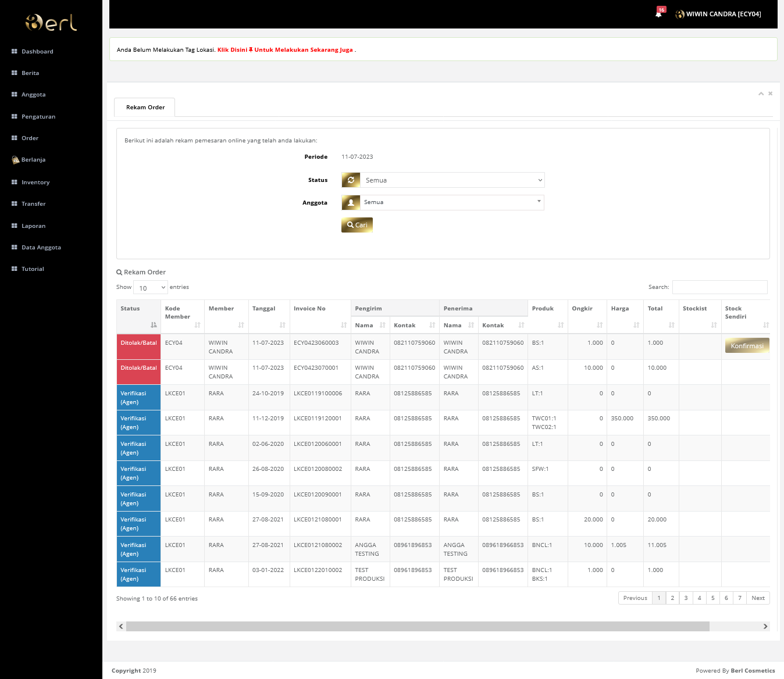The width and height of the screenshot is (784, 679).
Task: Close the Rekam Order panel
Action: [771, 94]
